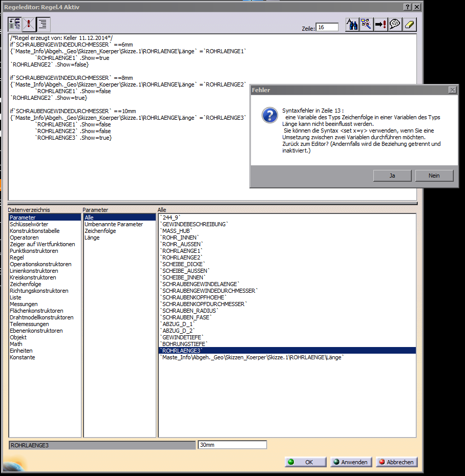Click the OK button
This screenshot has height=476, width=465.
click(x=306, y=462)
